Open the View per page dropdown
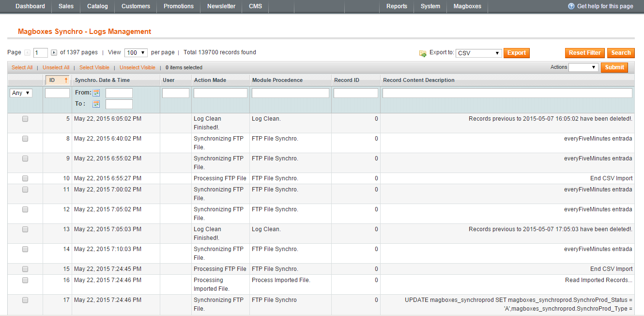 pyautogui.click(x=136, y=53)
